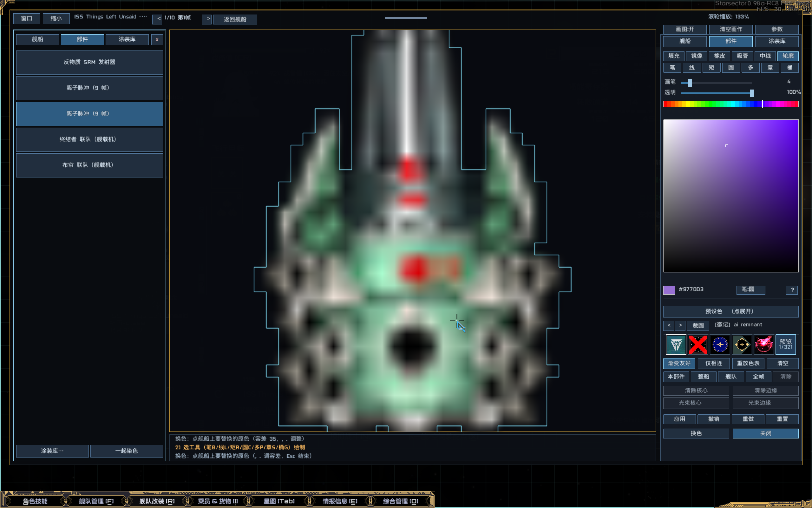
Task: Open the 涂装库… button at bottom left
Action: click(x=52, y=451)
